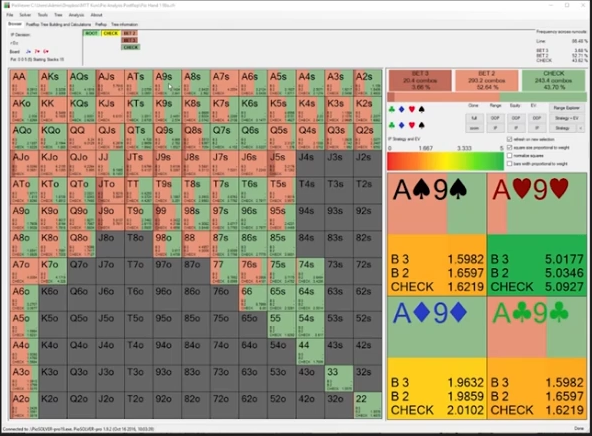The height and width of the screenshot is (436, 592).
Task: Click the CHECK 243.4 combos summary box
Action: [553, 80]
